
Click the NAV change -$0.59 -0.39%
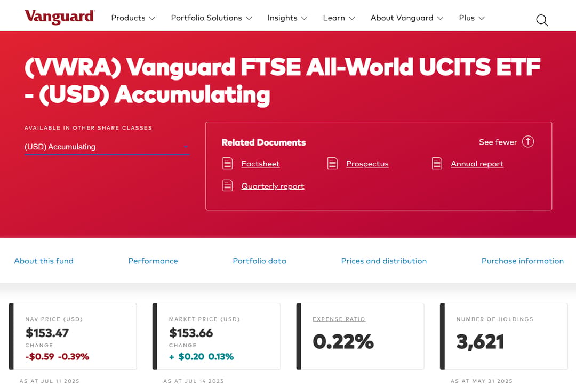(57, 356)
